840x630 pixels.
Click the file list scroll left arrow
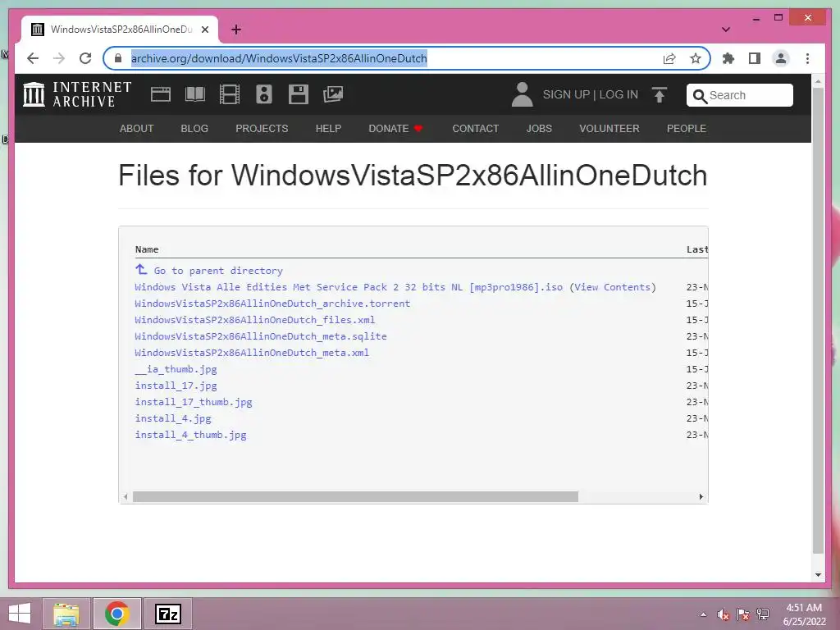tap(126, 496)
